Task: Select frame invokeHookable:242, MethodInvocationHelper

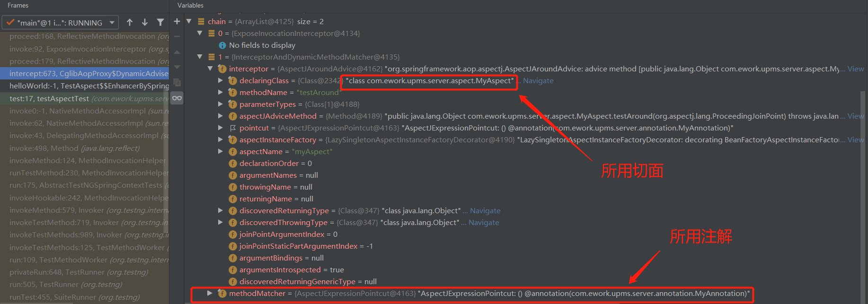Action: pyautogui.click(x=84, y=198)
